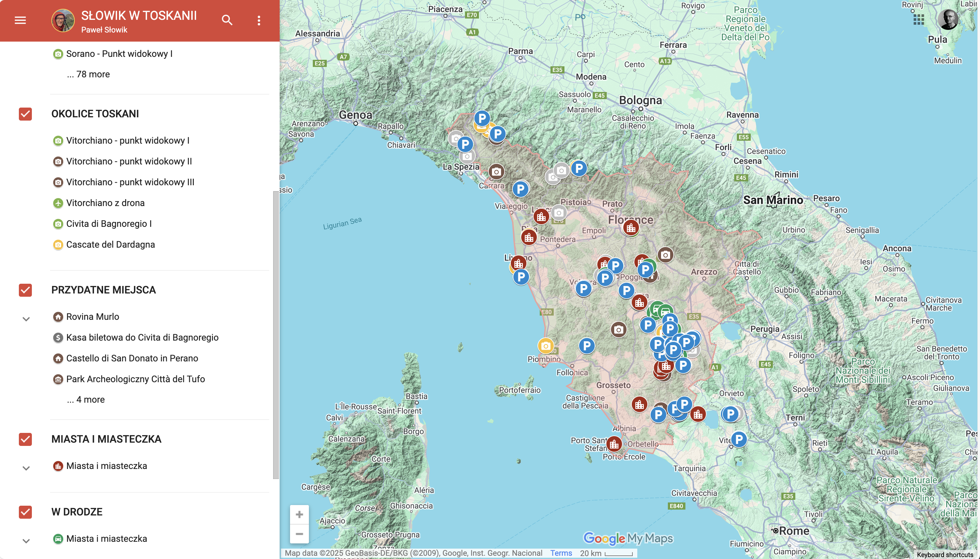This screenshot has height=559, width=980.
Task: Select Vitorchiano - punkt widokowy II
Action: (129, 161)
